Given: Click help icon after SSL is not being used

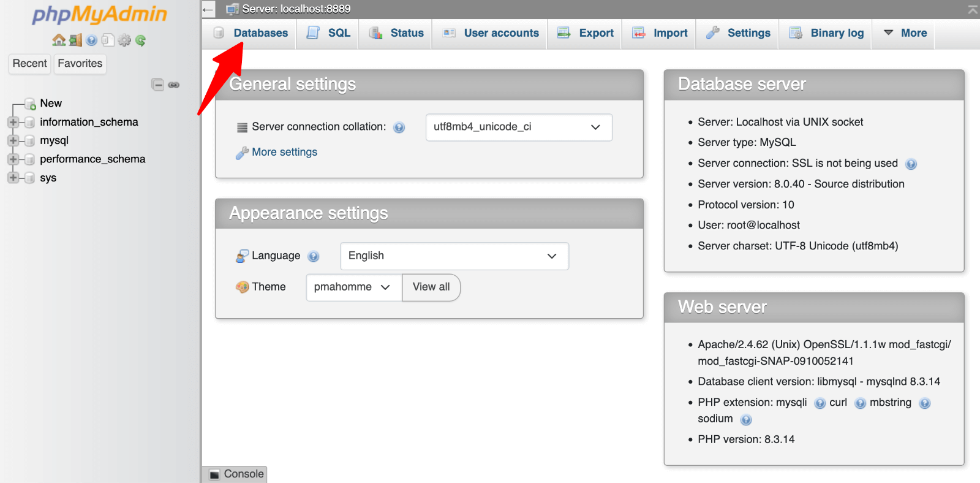Looking at the screenshot, I should (x=911, y=164).
